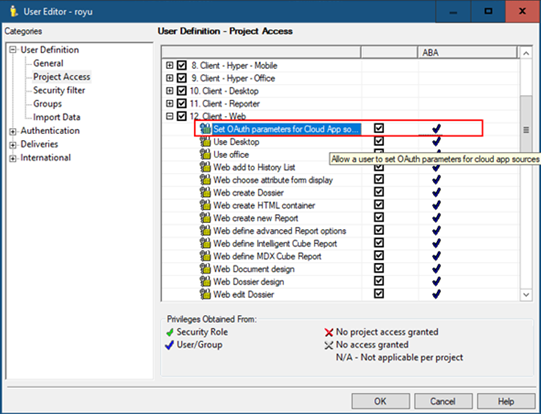Collapse the 12. Client - Web node
The width and height of the screenshot is (541, 414).
(x=169, y=116)
